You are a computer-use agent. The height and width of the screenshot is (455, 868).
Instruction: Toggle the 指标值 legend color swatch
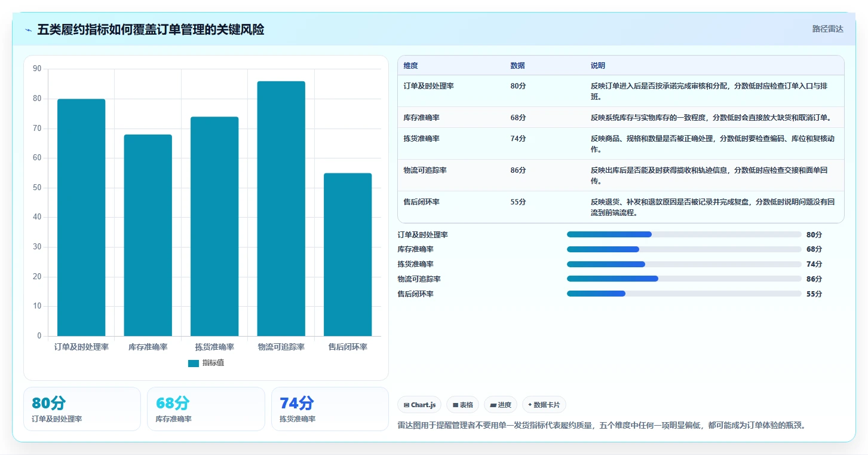tap(194, 363)
